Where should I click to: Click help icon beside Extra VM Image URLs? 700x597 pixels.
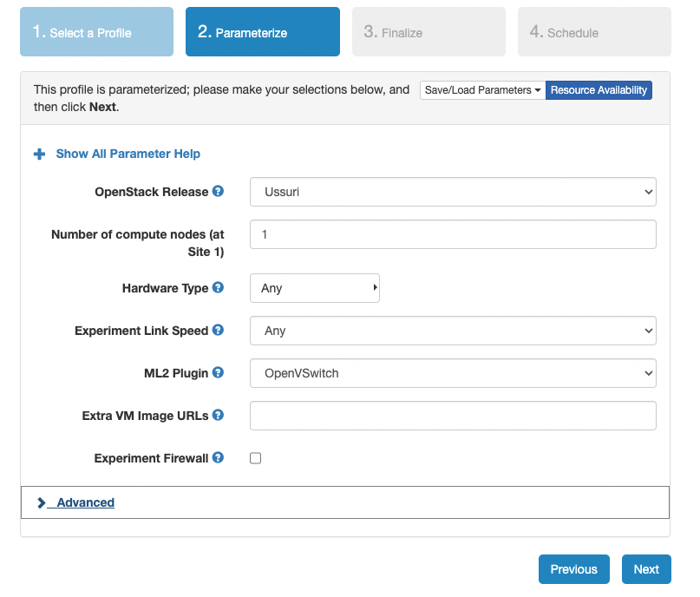tap(219, 415)
